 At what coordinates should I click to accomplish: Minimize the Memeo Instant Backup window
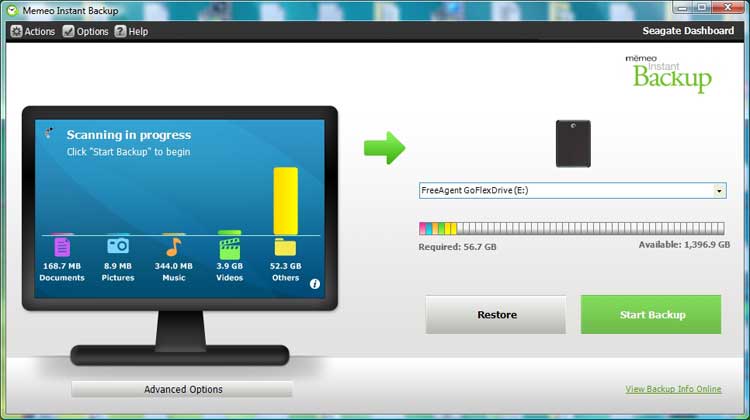click(x=682, y=8)
